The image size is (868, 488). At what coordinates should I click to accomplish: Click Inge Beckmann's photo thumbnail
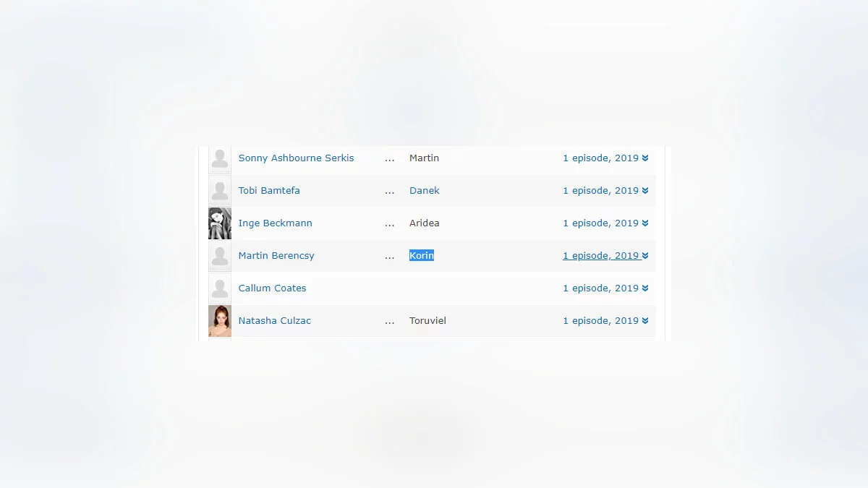click(x=220, y=223)
